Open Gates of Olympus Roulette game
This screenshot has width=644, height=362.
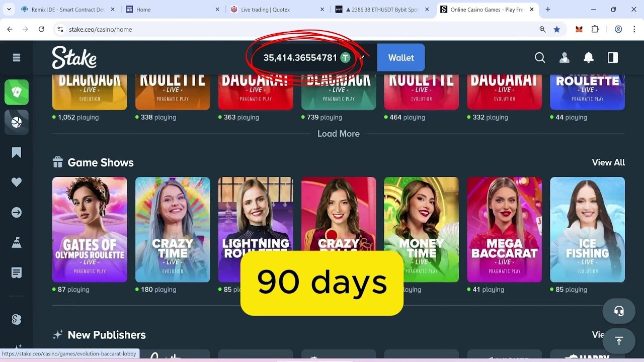[90, 229]
